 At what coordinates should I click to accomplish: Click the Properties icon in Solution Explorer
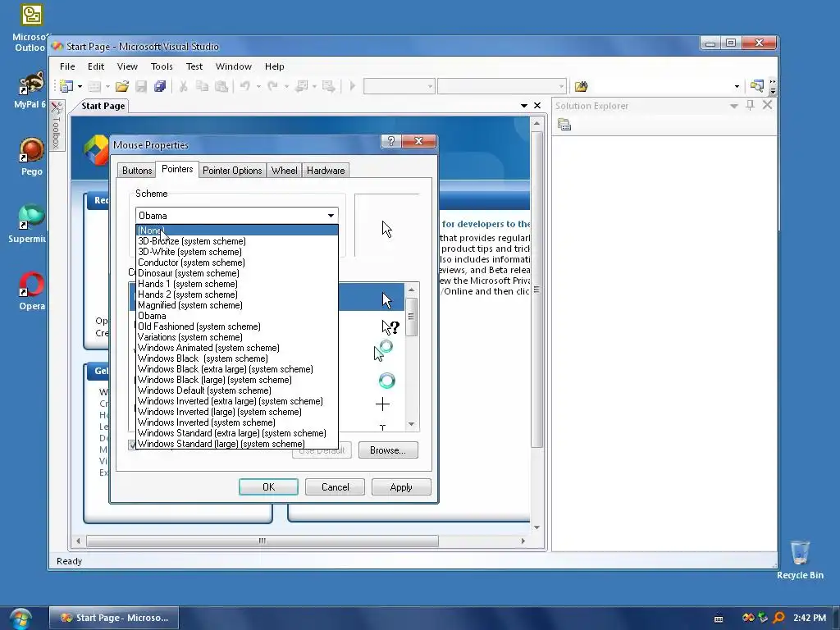pyautogui.click(x=564, y=125)
